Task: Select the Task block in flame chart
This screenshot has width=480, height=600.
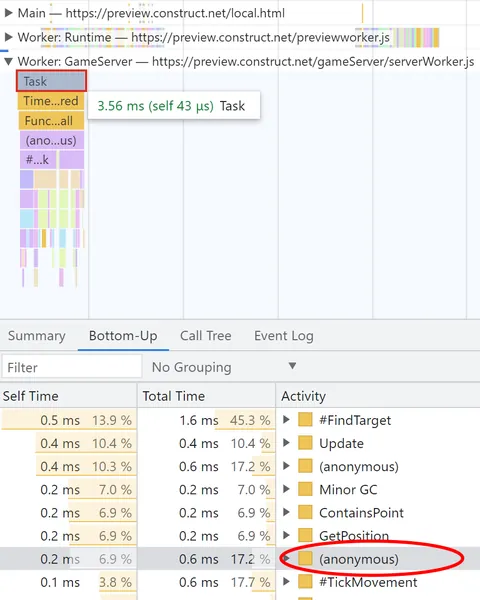Action: pyautogui.click(x=51, y=81)
